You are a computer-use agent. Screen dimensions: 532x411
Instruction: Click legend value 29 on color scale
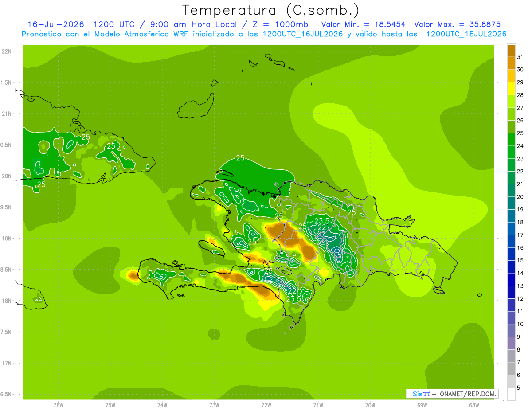pos(520,82)
